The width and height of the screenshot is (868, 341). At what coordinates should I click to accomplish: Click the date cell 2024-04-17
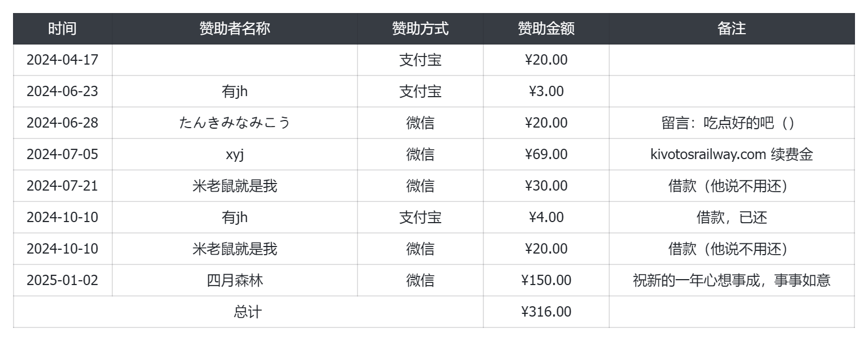(x=62, y=60)
